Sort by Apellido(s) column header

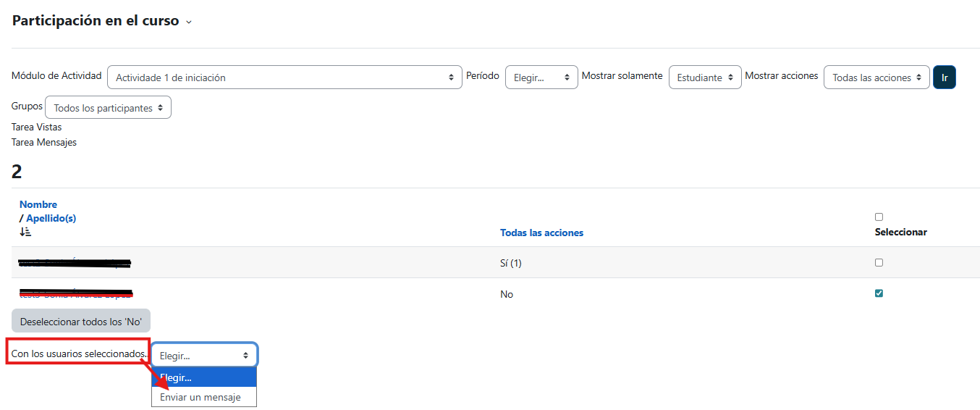point(51,218)
